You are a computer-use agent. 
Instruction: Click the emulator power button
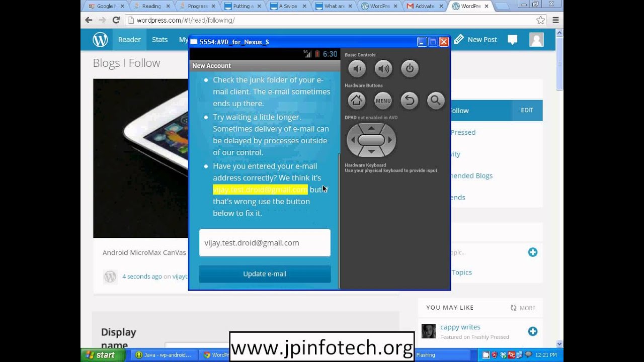[x=410, y=69]
